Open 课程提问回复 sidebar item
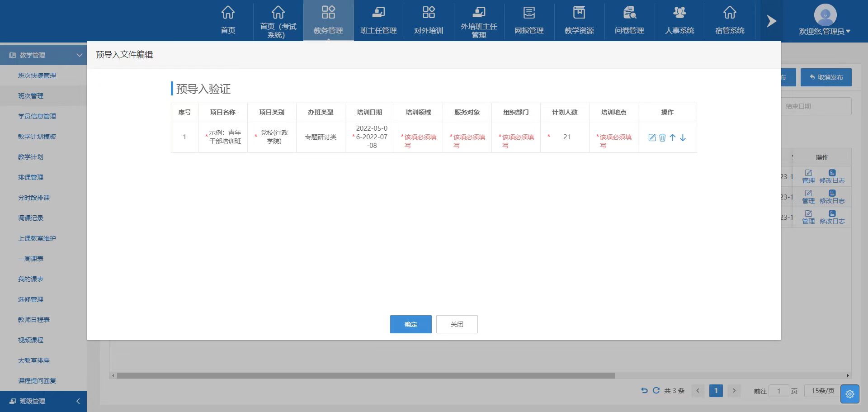This screenshot has width=868, height=412. [37, 381]
